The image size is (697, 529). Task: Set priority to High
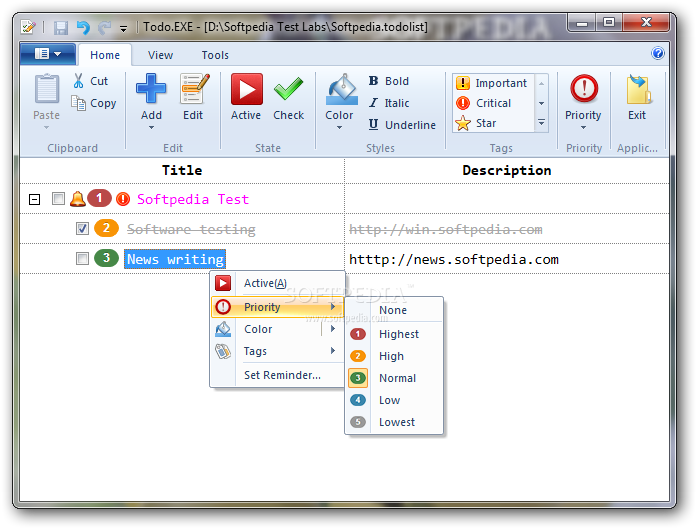[x=394, y=357]
